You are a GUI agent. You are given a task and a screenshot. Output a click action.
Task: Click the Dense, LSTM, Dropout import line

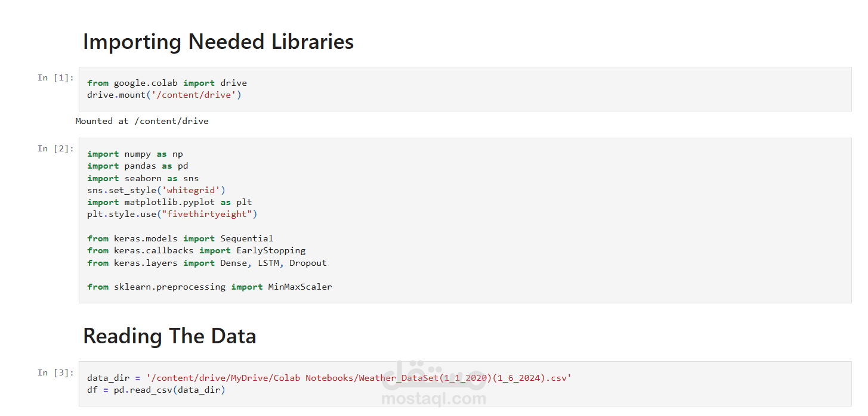pyautogui.click(x=206, y=263)
